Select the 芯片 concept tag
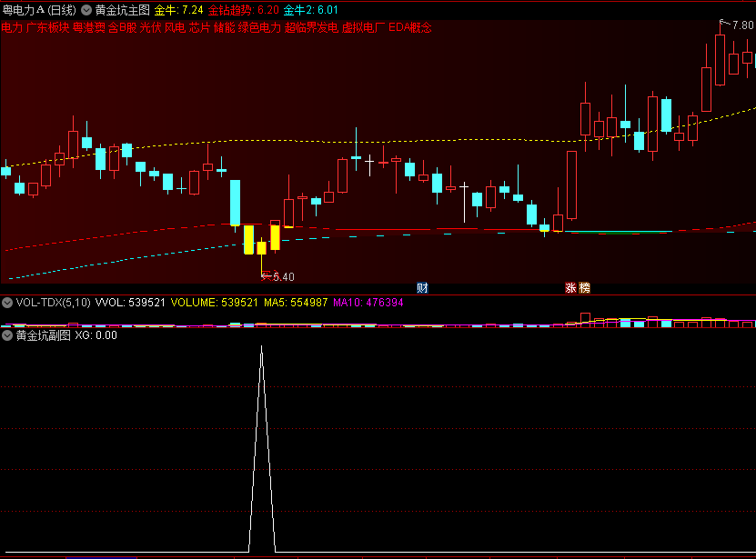Viewport: 756px width, 559px height. tap(199, 28)
